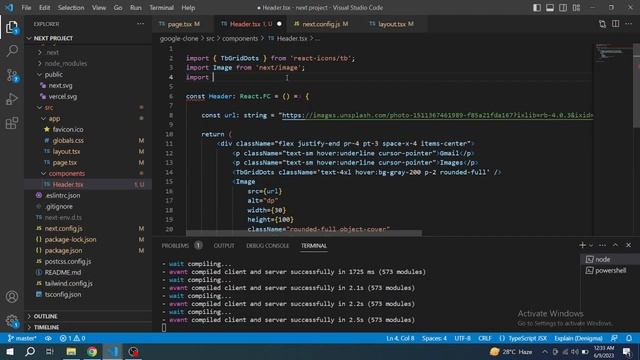Expand the Outline section
Viewport: 640px width, 360px height.
[x=88, y=316]
